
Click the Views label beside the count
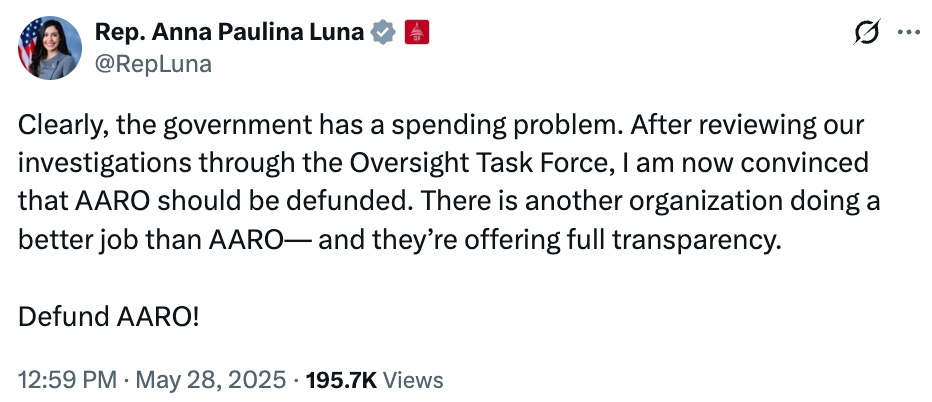click(x=413, y=380)
